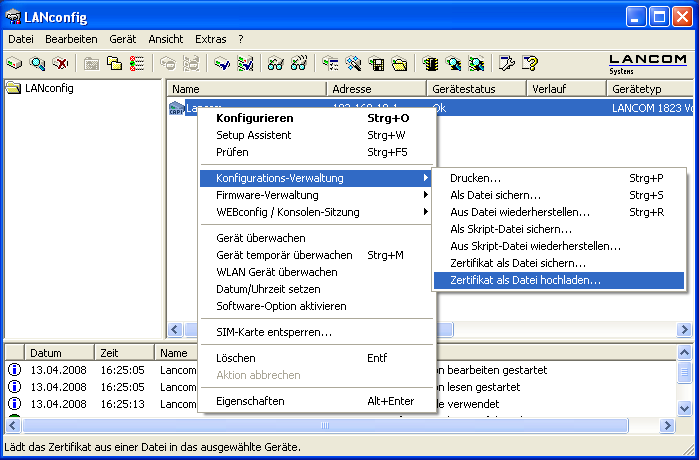Click the WLAN monitor glasses with waves icon
The image size is (699, 460).
[x=299, y=63]
